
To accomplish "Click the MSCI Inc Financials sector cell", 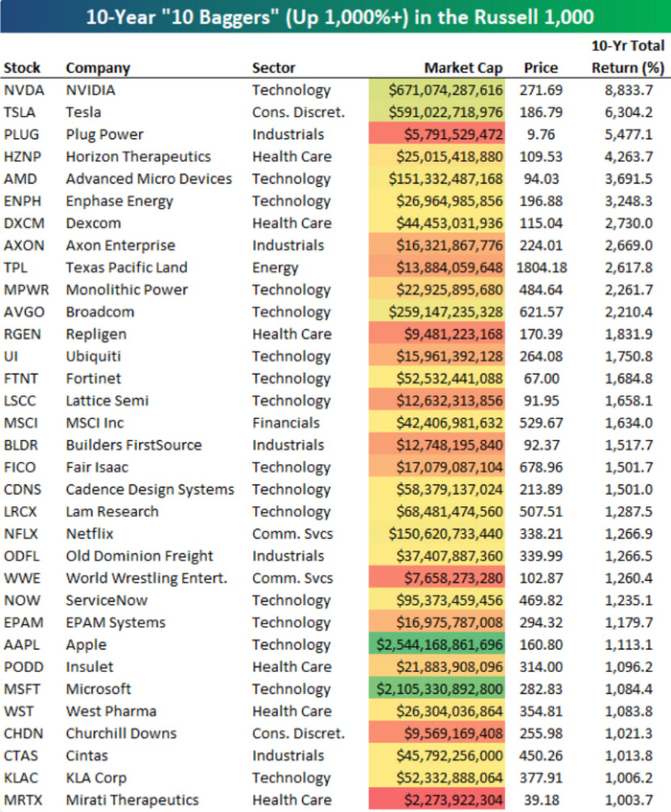I will pos(284,423).
